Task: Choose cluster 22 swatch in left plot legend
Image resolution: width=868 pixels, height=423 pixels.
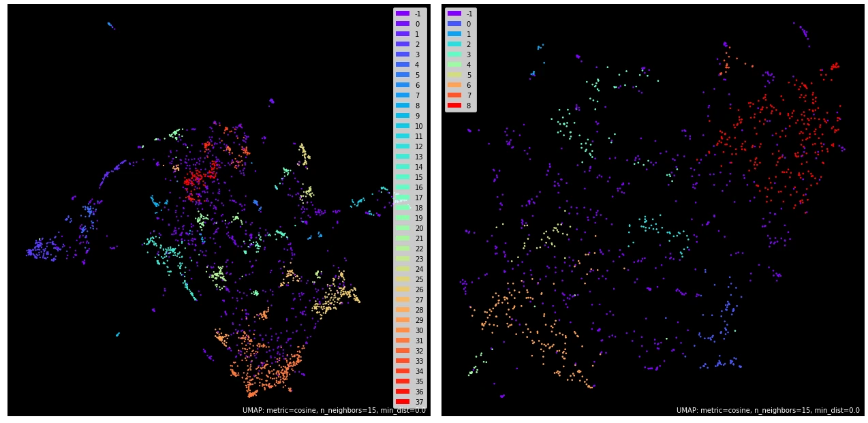Action: pos(403,249)
